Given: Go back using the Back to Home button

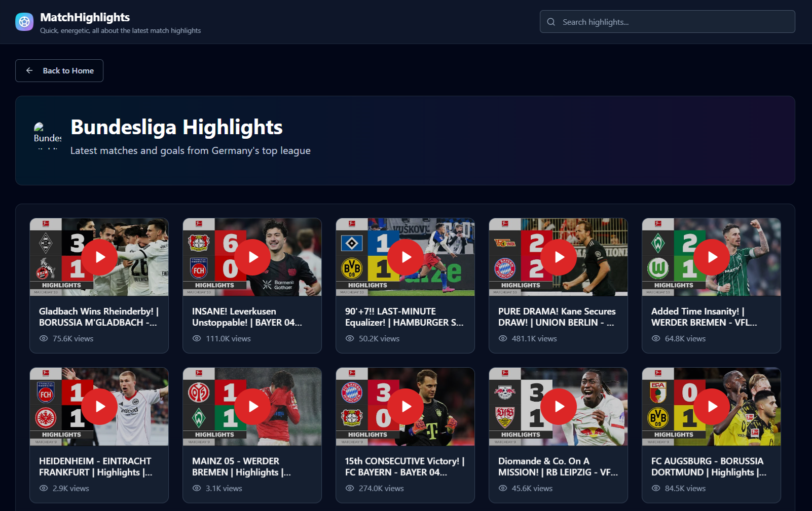Looking at the screenshot, I should (x=59, y=71).
